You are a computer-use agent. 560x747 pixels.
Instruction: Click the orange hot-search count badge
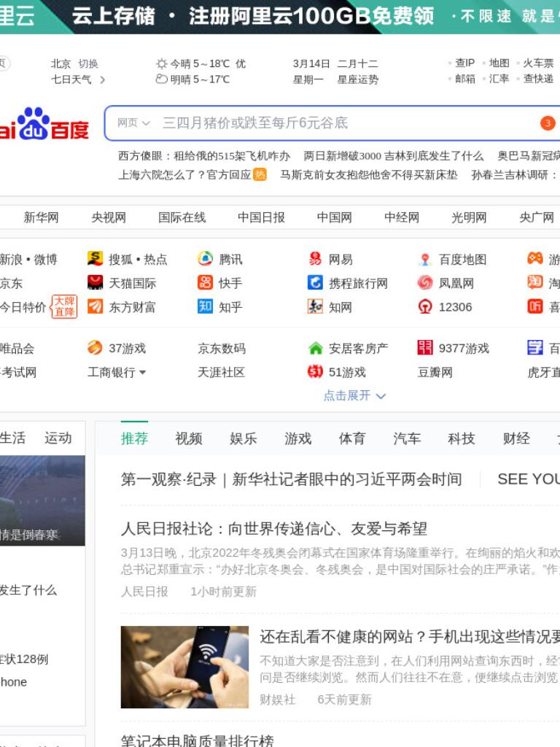548,123
